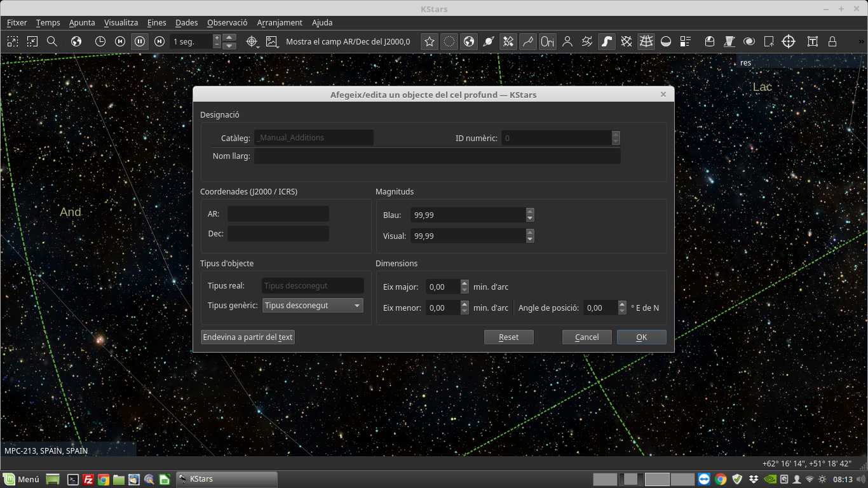
Task: Toggle satellites icon in toolbar
Action: (508, 41)
